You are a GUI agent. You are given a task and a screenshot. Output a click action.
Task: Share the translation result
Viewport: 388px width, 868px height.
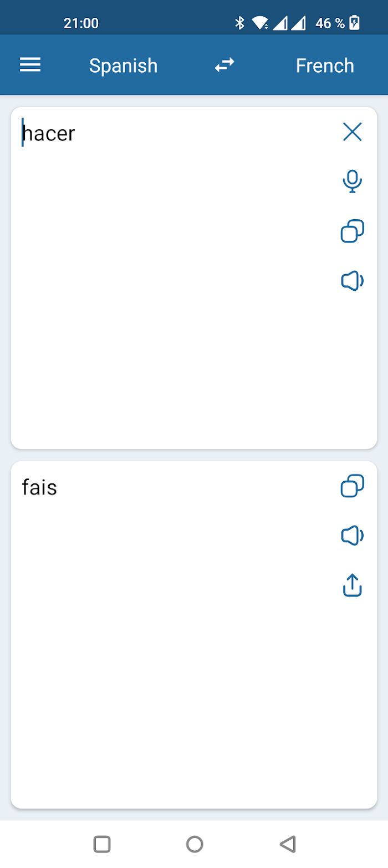point(353,586)
